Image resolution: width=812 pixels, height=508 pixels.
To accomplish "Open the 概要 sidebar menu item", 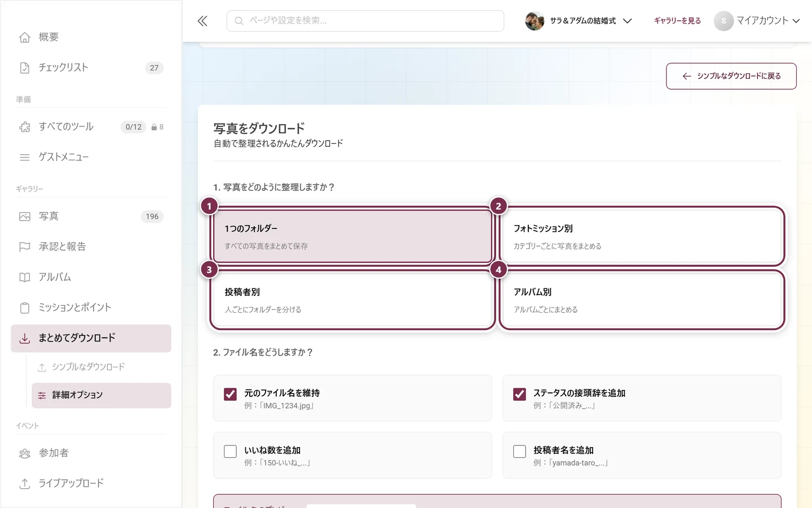I will click(x=91, y=37).
